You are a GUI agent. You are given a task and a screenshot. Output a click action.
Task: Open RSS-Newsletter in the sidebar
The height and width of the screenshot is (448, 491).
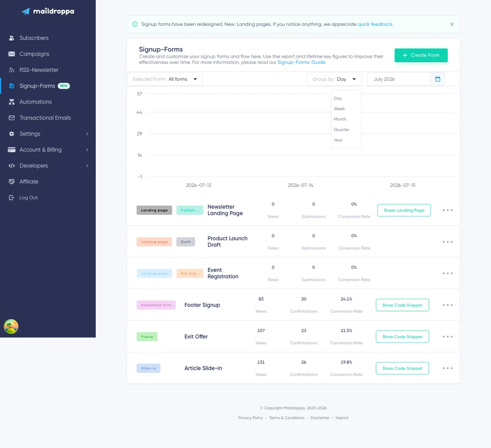pyautogui.click(x=39, y=70)
